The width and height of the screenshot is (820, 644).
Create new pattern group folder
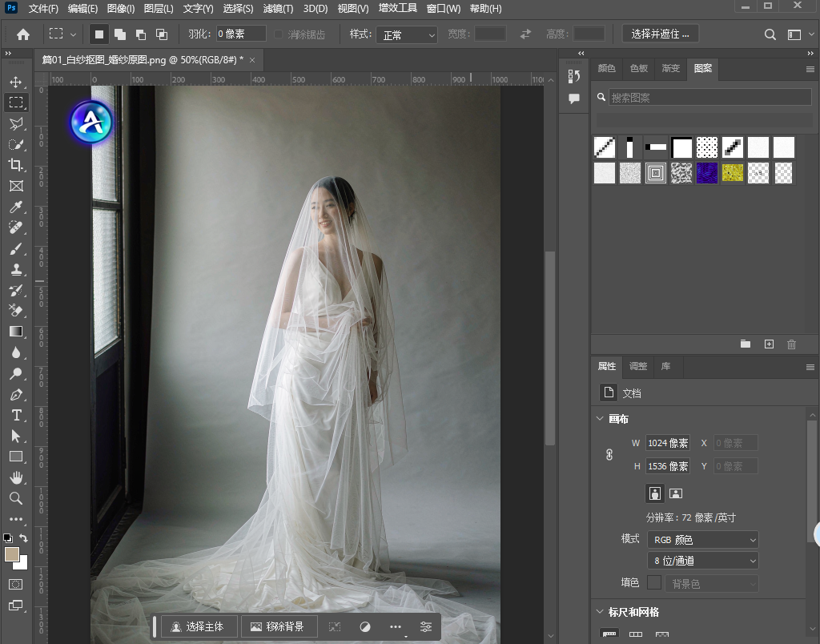(x=746, y=344)
